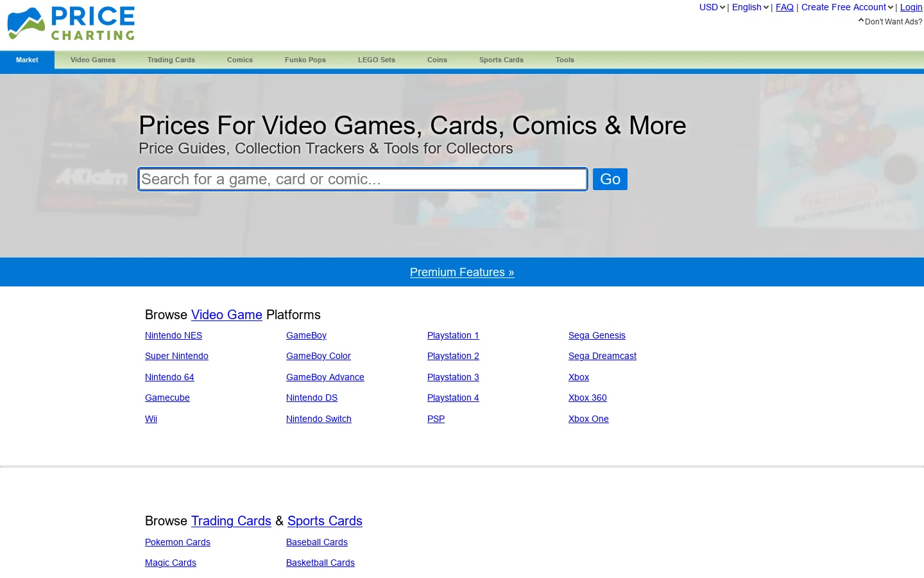Browse Playstation 2 games
The image size is (924, 578).
453,356
